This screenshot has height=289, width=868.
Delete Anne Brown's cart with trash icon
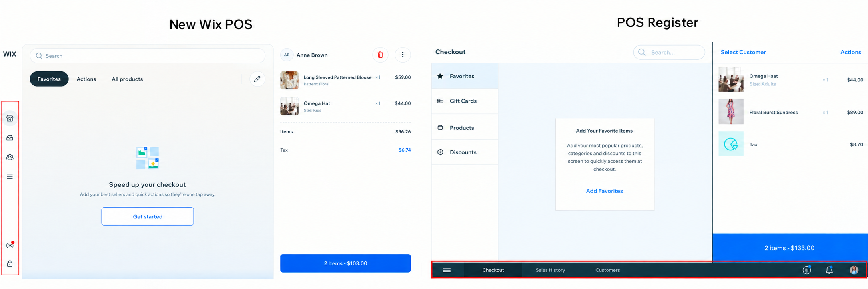click(x=380, y=55)
